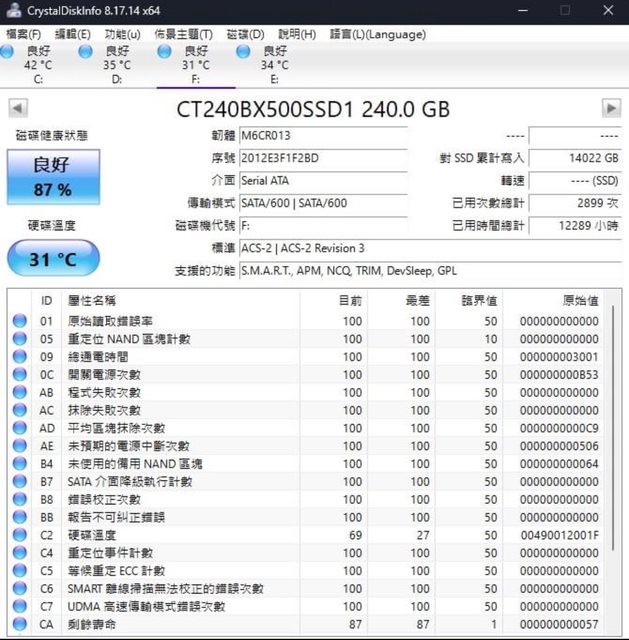Click status icon for 09 總通電時間 row

[x=19, y=357]
